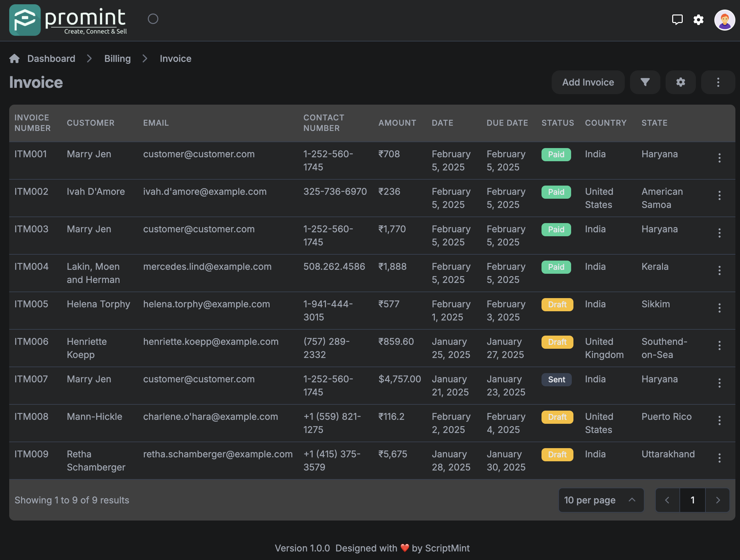Click the Add Invoice button
The height and width of the screenshot is (560, 740).
click(588, 82)
